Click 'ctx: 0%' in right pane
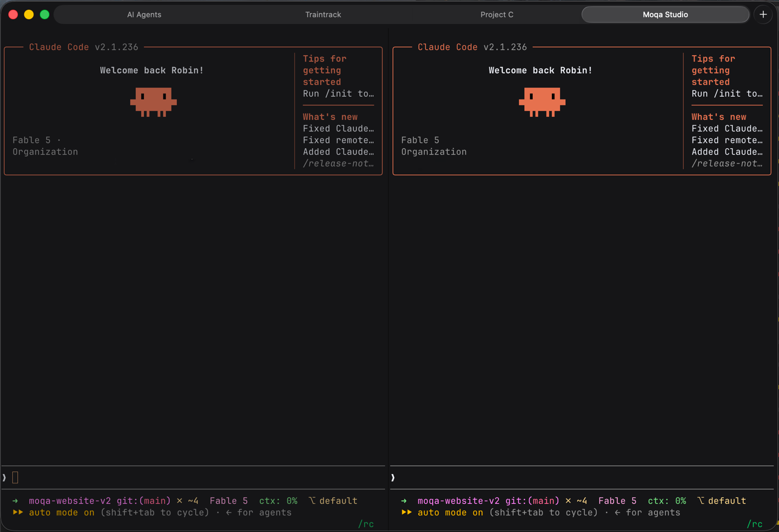This screenshot has width=779, height=532. tap(667, 501)
